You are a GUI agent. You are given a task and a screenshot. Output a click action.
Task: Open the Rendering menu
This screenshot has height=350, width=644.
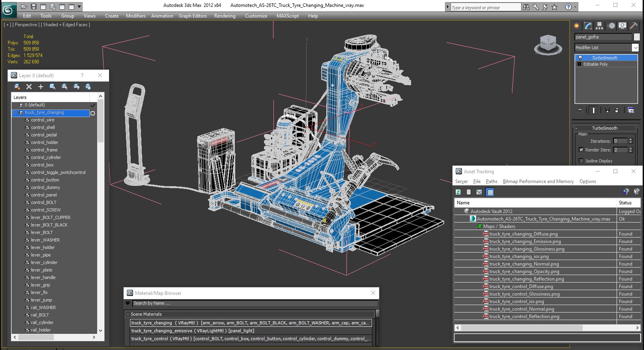[x=225, y=16]
